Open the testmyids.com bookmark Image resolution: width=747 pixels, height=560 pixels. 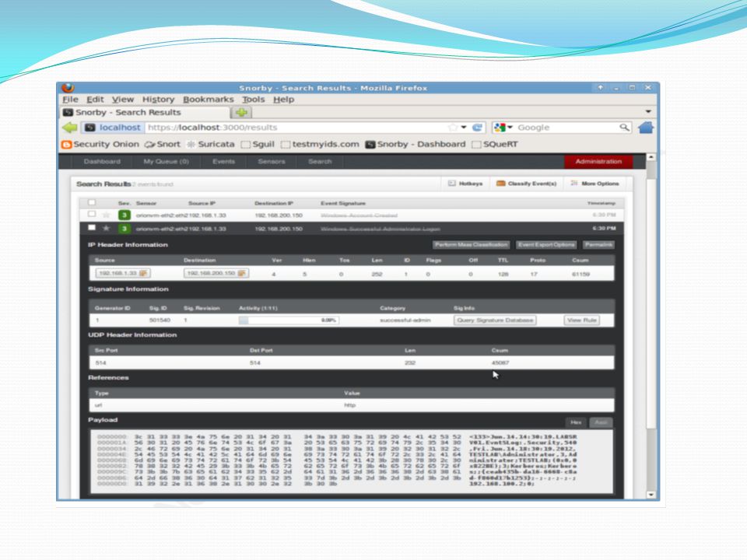320,145
